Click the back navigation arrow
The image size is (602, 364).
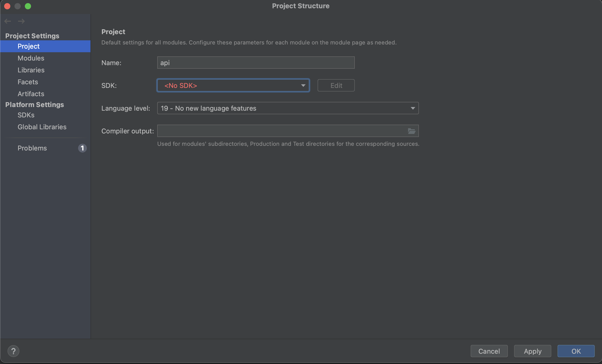[x=7, y=21]
